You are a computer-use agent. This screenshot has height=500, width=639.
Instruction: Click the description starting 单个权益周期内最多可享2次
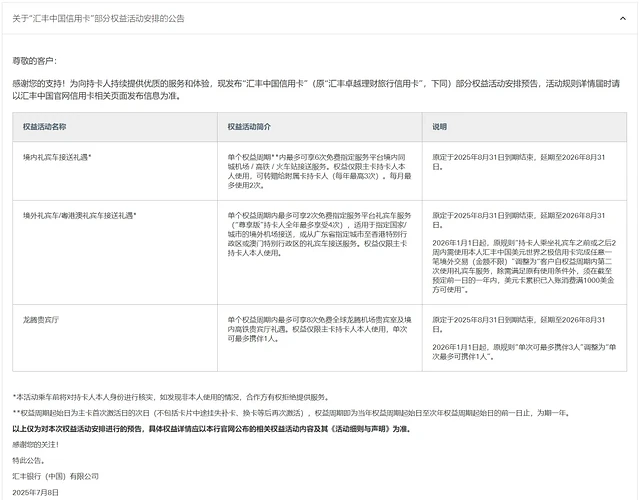pyautogui.click(x=320, y=234)
